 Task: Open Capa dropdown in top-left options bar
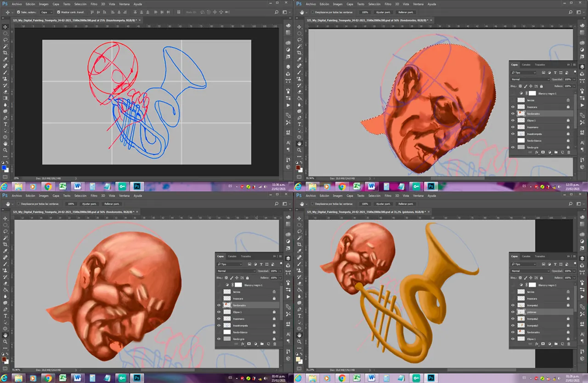click(45, 12)
